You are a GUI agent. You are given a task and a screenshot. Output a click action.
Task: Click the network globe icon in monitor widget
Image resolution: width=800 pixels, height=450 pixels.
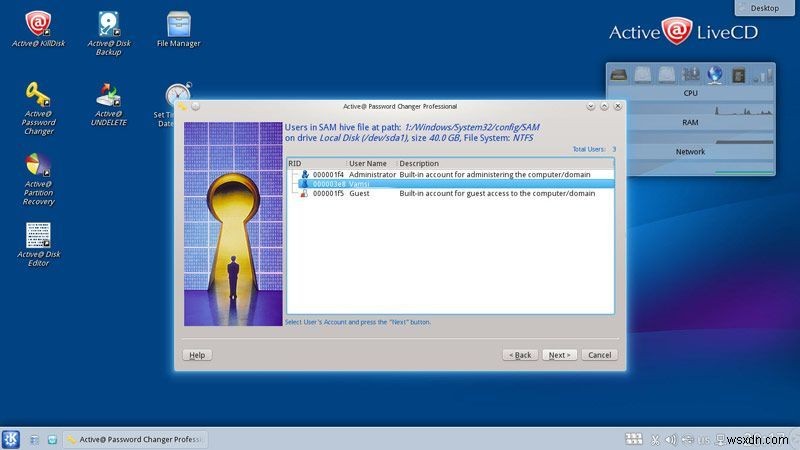[x=715, y=75]
